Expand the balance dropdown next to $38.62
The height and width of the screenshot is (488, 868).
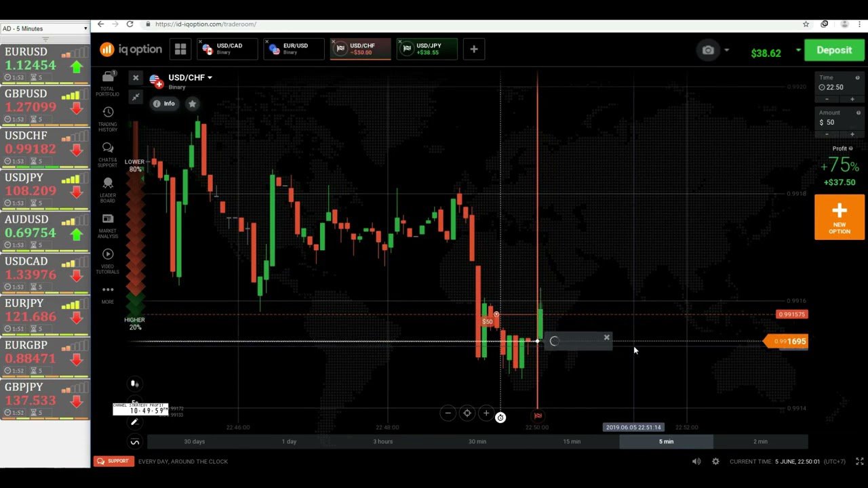798,52
